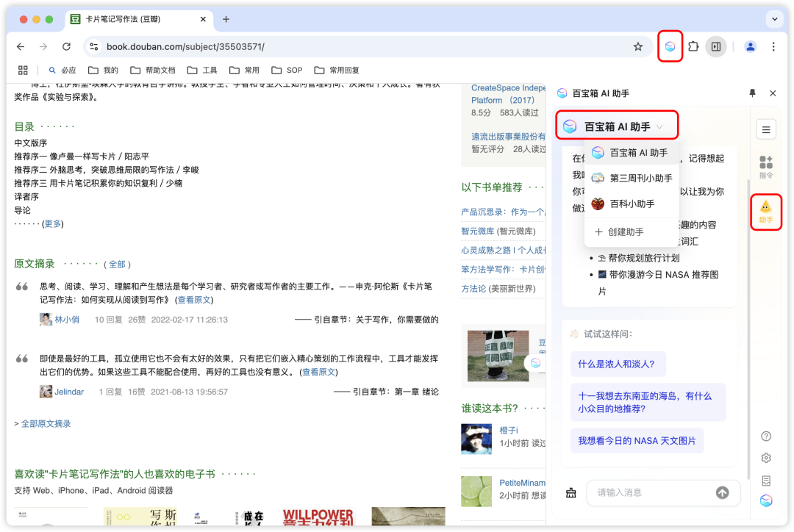
Task: Go back to the previous page
Action: point(21,46)
